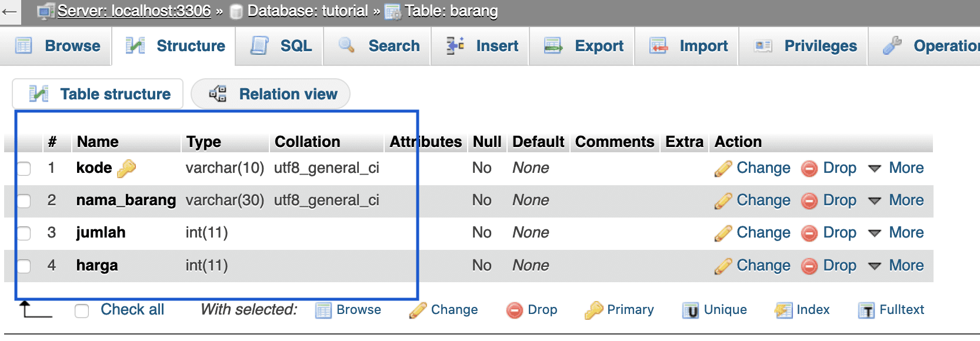Viewport: 980px width, 341px height.
Task: Switch to the SQL tab
Action: point(280,46)
